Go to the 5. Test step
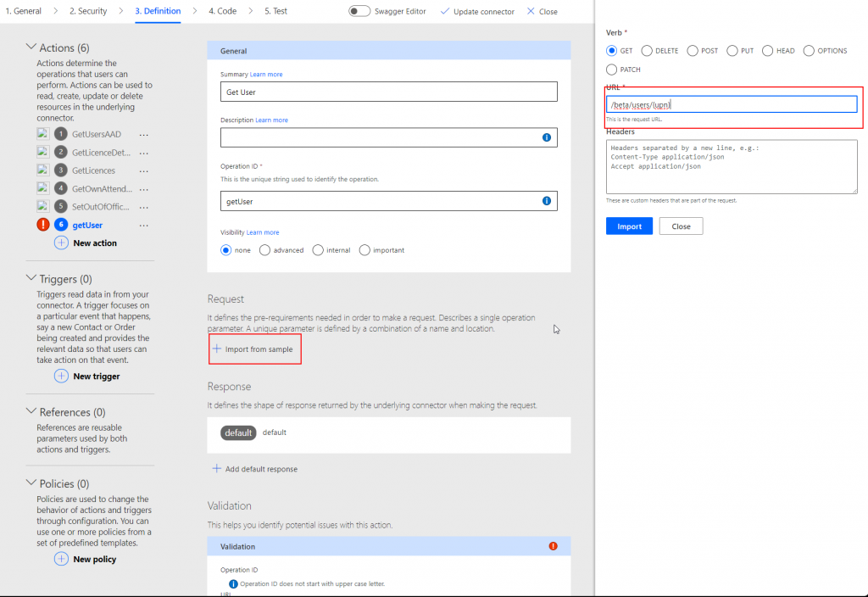The width and height of the screenshot is (868, 597). (x=275, y=11)
